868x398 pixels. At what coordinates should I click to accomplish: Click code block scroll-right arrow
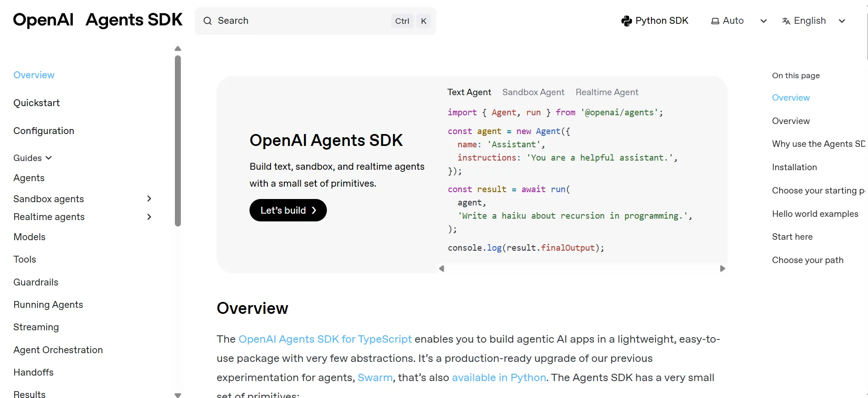click(722, 269)
